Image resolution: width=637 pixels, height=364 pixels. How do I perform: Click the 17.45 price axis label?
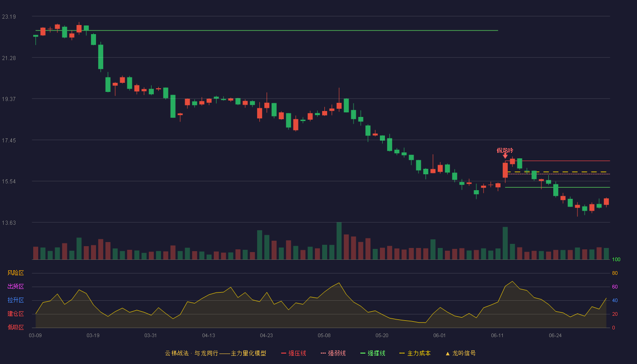pos(9,141)
